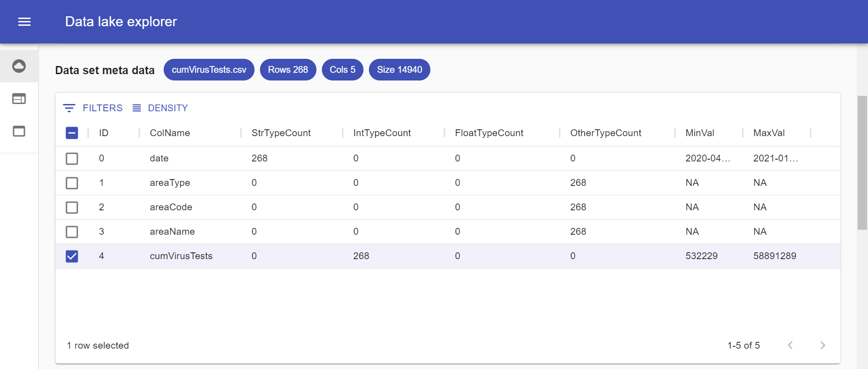Go to previous page arrow
Screen dimensions: 868x369
[x=790, y=345]
